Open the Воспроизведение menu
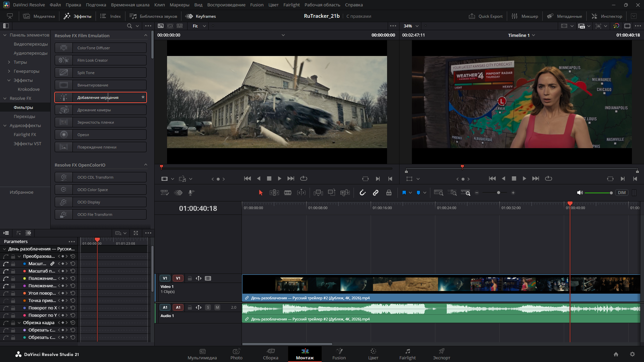644x362 pixels. [x=226, y=5]
